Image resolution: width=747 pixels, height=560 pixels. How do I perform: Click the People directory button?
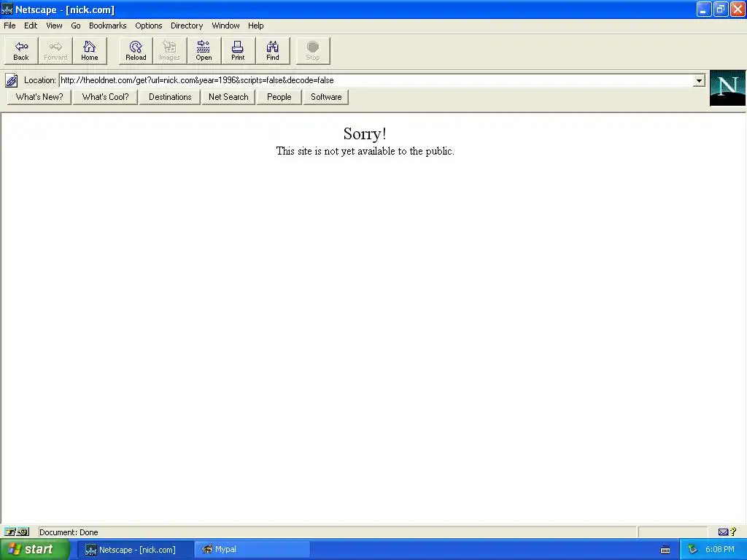(x=279, y=97)
